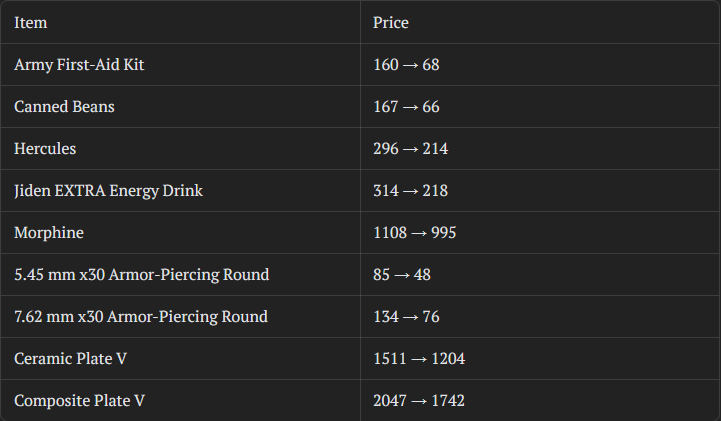Select the Canned Beans price 167 → 66
This screenshot has height=421, width=721.
point(406,106)
